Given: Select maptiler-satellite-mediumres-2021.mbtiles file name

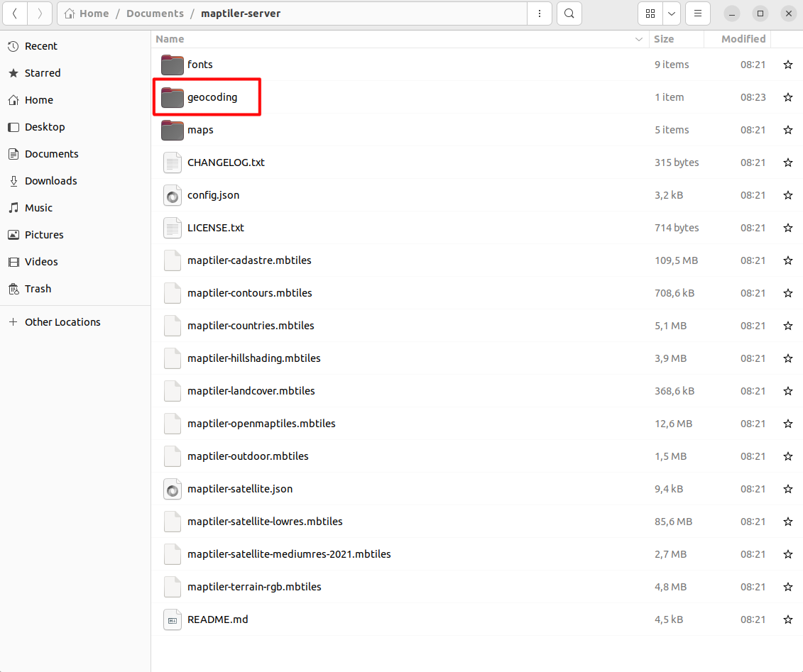Looking at the screenshot, I should 289,554.
